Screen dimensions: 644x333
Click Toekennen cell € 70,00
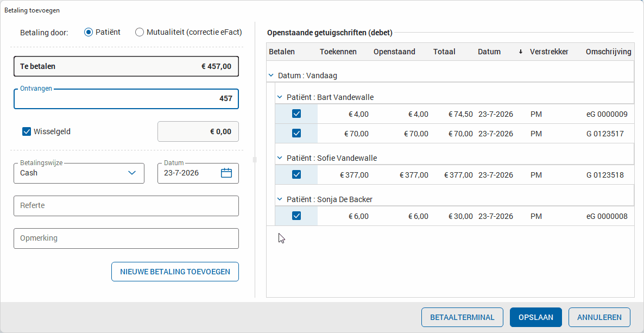[x=356, y=133]
